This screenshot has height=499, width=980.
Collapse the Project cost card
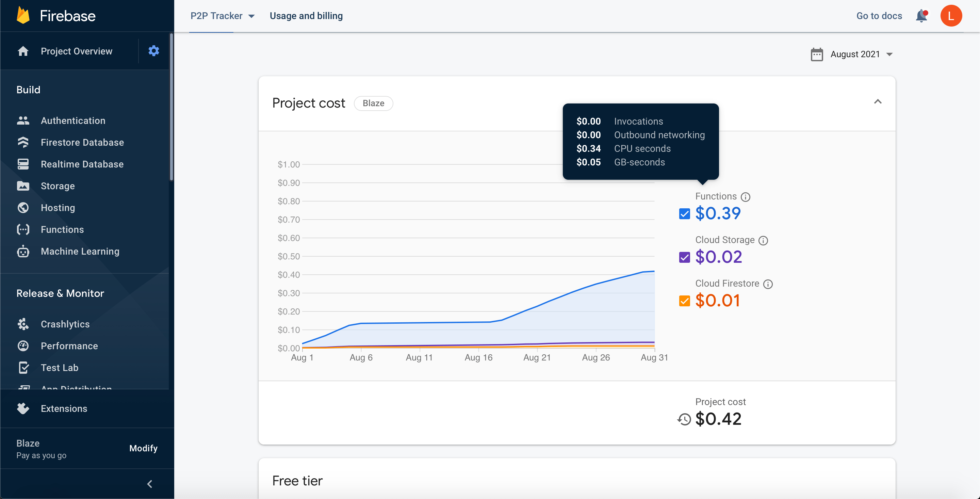877,102
